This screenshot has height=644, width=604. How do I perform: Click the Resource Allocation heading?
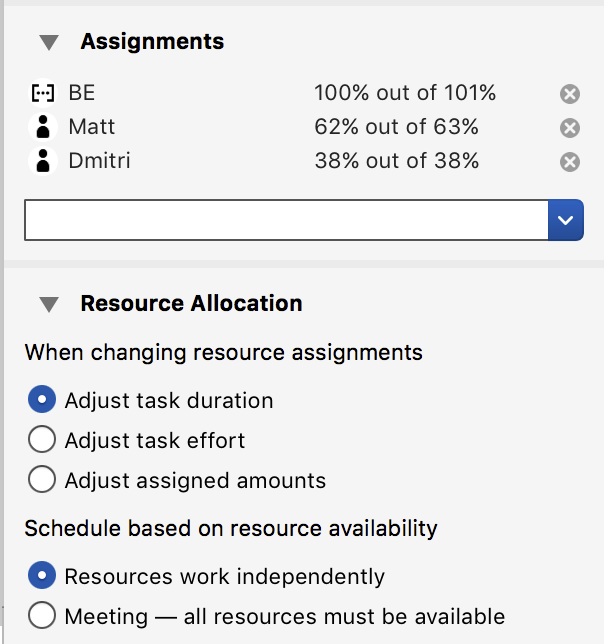191,304
